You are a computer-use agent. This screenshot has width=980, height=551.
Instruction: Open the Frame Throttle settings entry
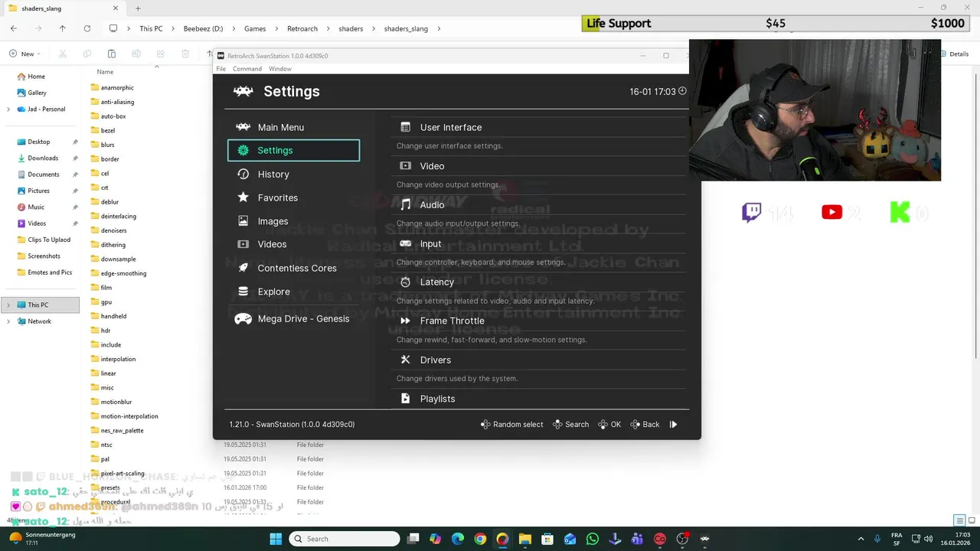(538, 321)
